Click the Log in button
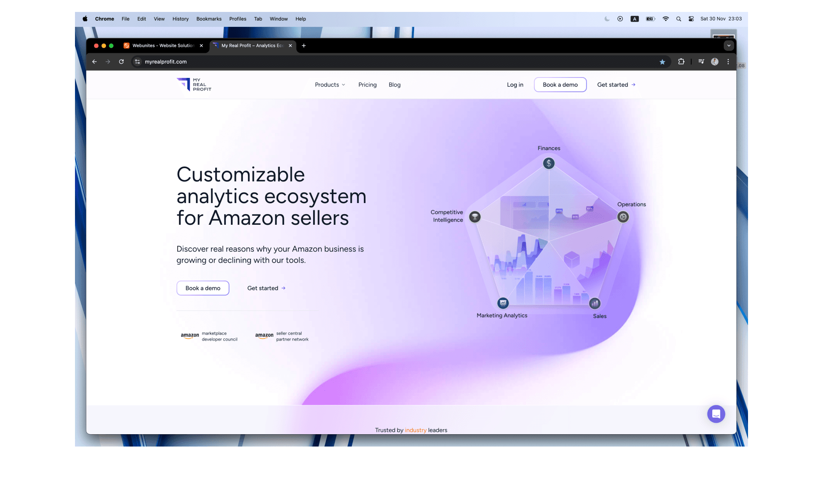Screen dimensions: 823x504 (515, 85)
